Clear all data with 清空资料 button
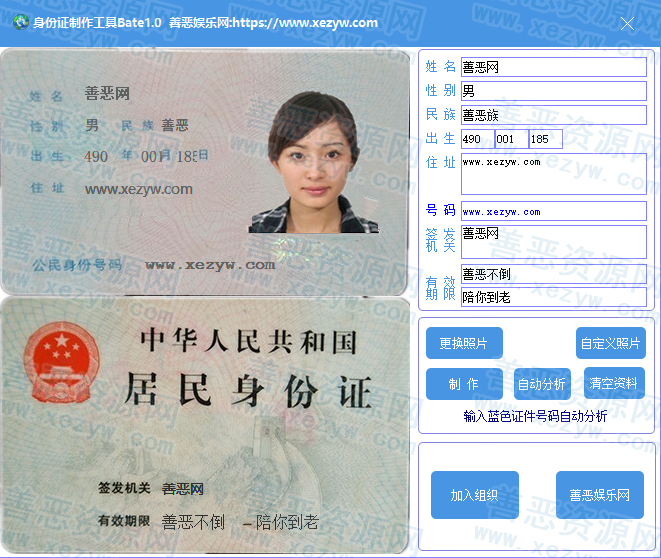Viewport: 661px width, 558px height. 613,384
